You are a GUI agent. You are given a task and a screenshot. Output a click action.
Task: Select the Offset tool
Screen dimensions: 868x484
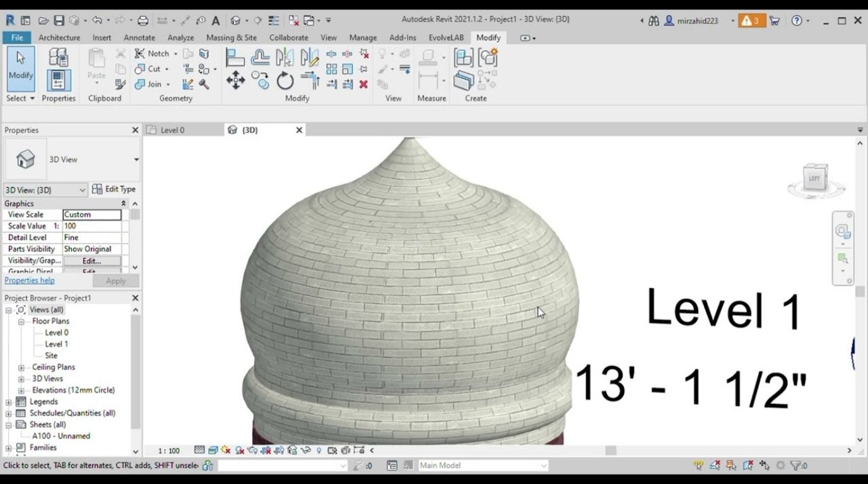pyautogui.click(x=260, y=58)
